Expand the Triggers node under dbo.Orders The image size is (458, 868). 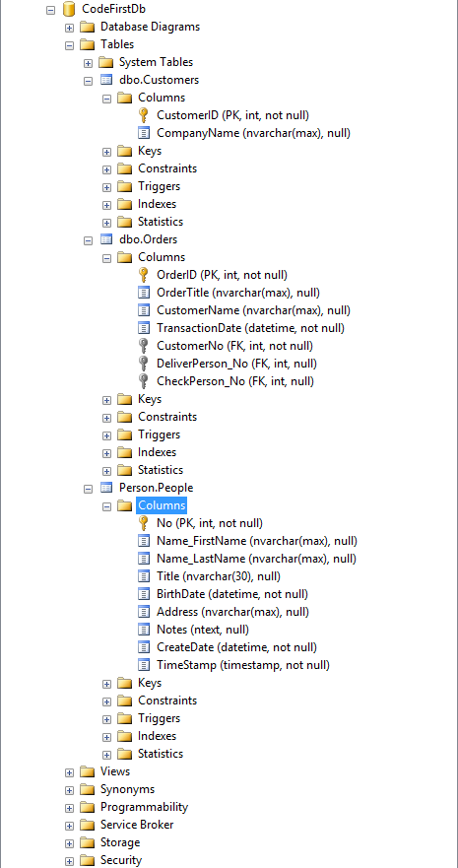[106, 435]
